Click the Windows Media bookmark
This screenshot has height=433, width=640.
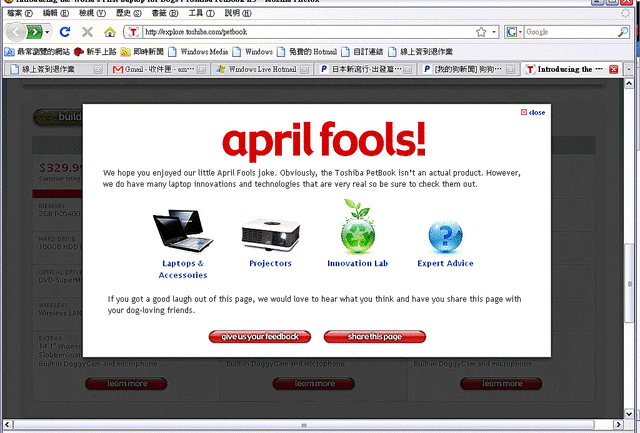(198, 51)
